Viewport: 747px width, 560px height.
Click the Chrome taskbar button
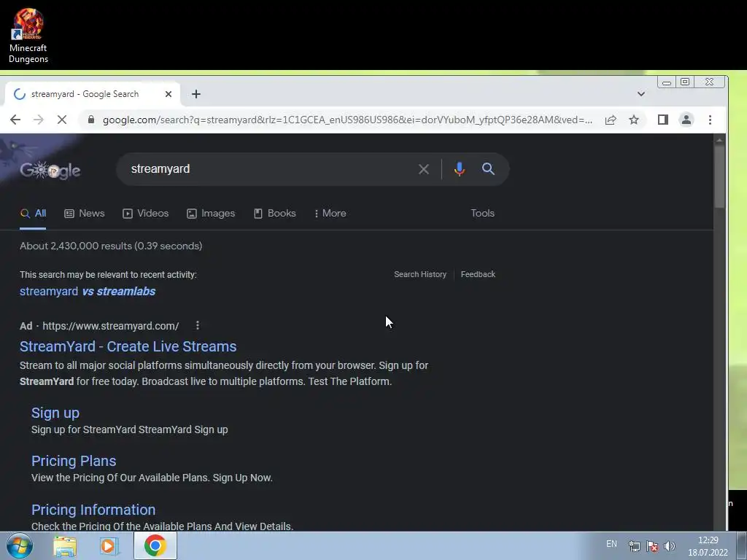[x=155, y=545]
